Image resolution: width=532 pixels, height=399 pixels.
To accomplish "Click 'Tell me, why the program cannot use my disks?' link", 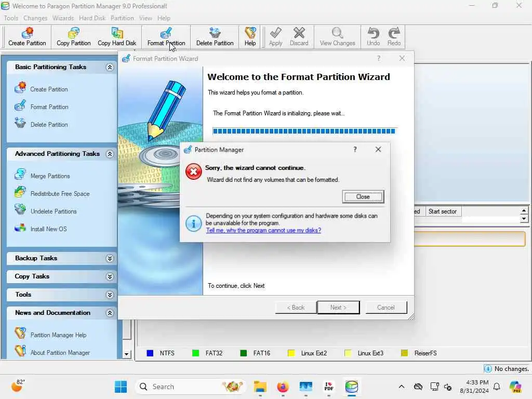I will pyautogui.click(x=263, y=230).
